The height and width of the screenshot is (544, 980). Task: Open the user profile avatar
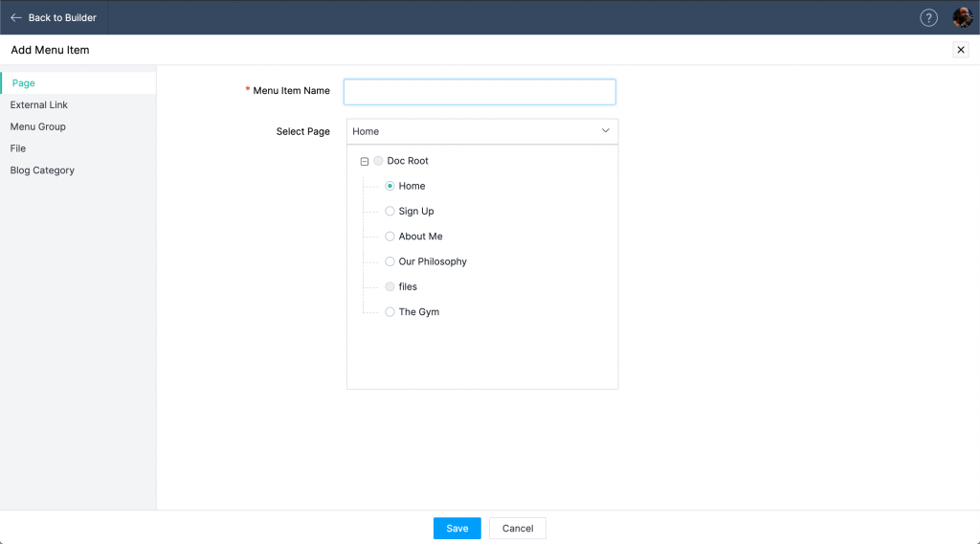(962, 17)
